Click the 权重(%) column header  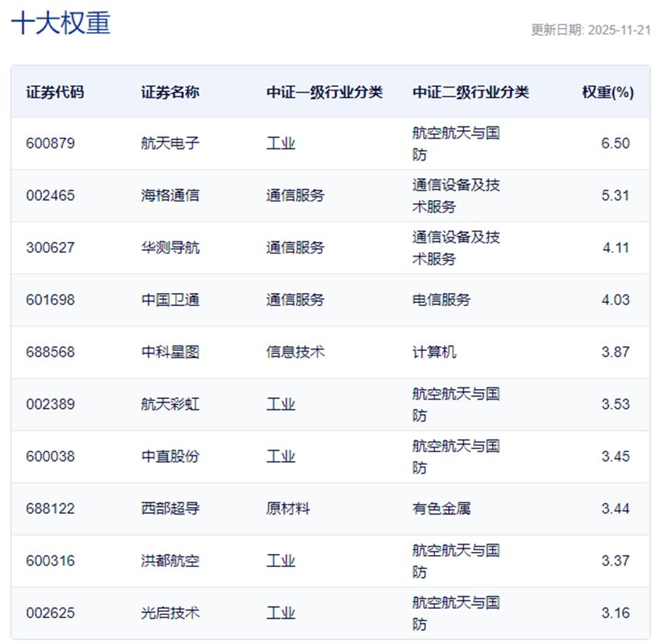[x=608, y=92]
